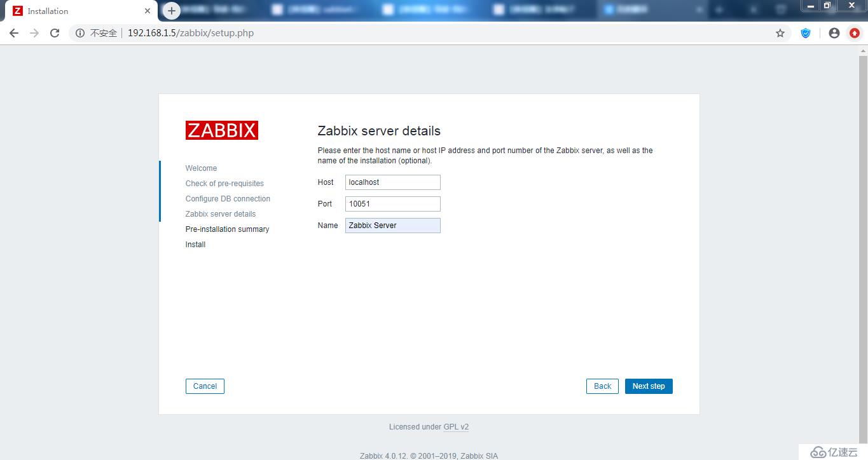The image size is (868, 460).
Task: Click the Host label
Action: coord(326,182)
